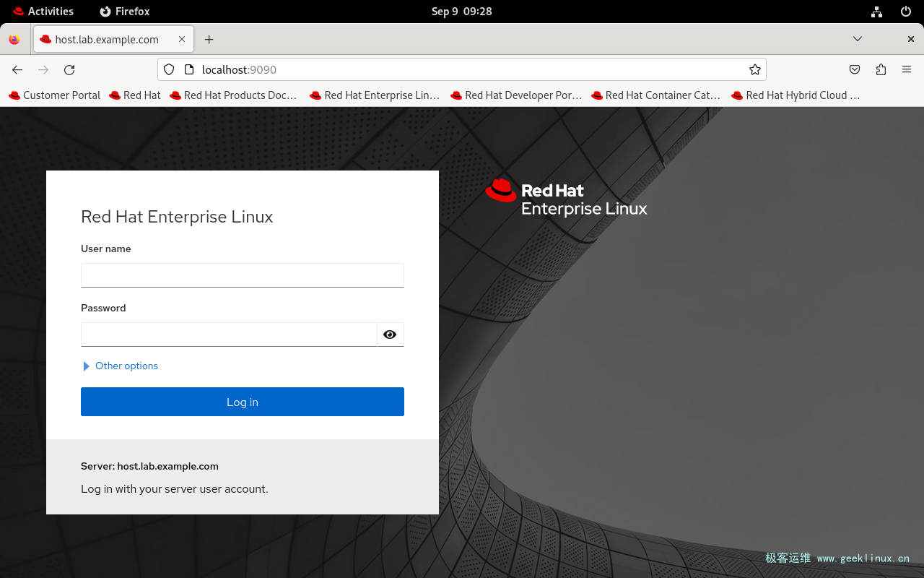Open Red Hat Enterprise Linux bookmark
This screenshot has height=578, width=924.
pyautogui.click(x=375, y=95)
